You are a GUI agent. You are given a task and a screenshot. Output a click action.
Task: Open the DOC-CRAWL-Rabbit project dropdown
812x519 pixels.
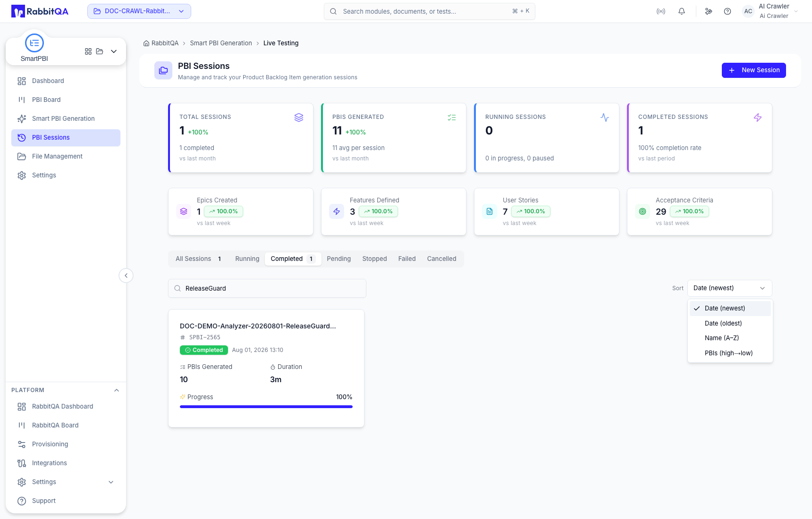139,11
